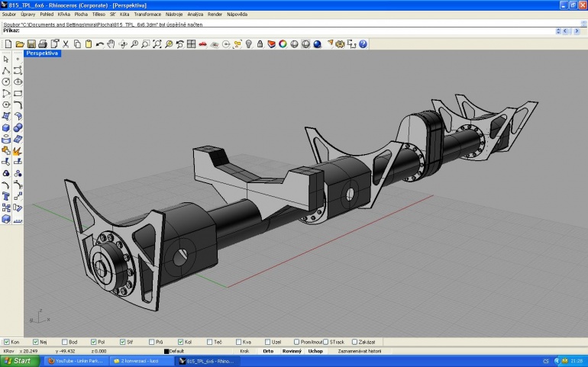The image size is (588, 367).
Task: Select the Polygon tool in left toolbar
Action: [x=6, y=105]
